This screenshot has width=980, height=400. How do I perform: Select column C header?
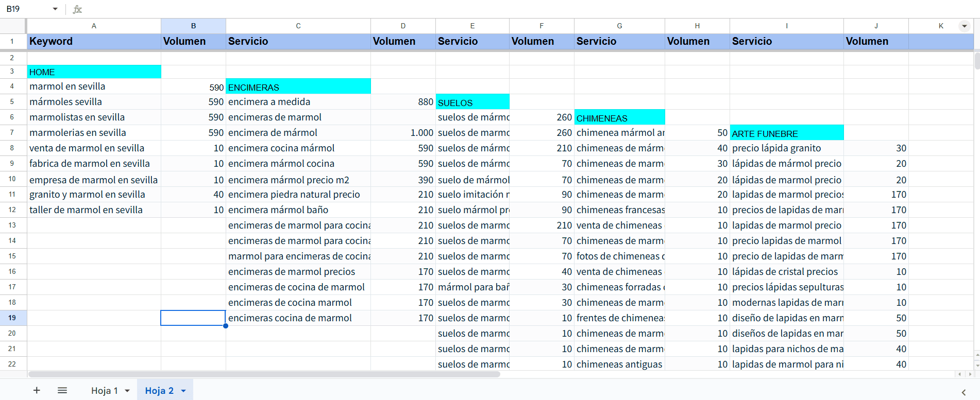[x=298, y=26]
